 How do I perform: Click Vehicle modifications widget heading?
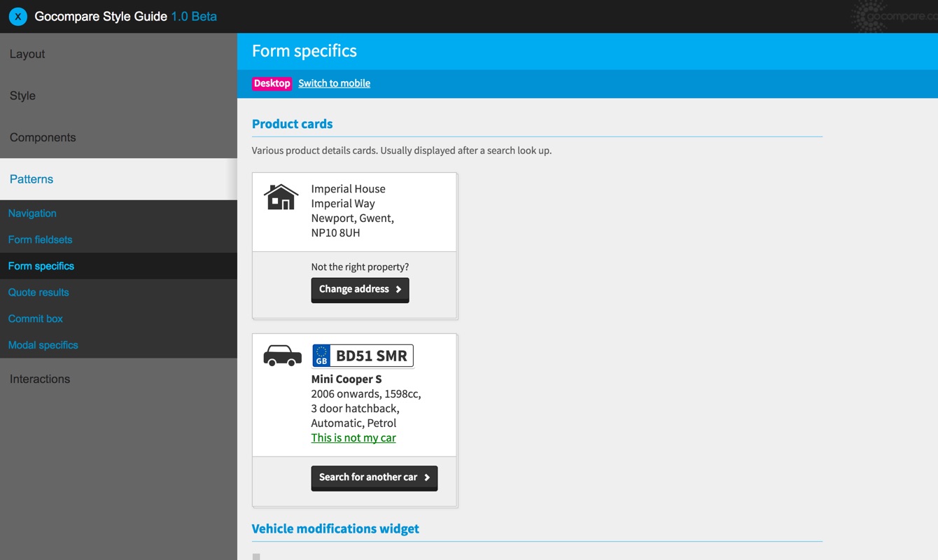[335, 528]
